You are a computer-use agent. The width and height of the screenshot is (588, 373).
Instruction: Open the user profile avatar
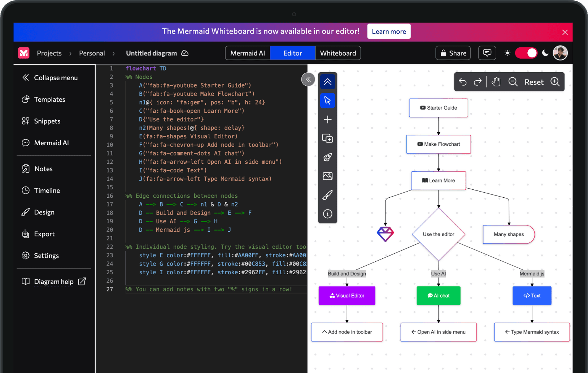point(560,53)
